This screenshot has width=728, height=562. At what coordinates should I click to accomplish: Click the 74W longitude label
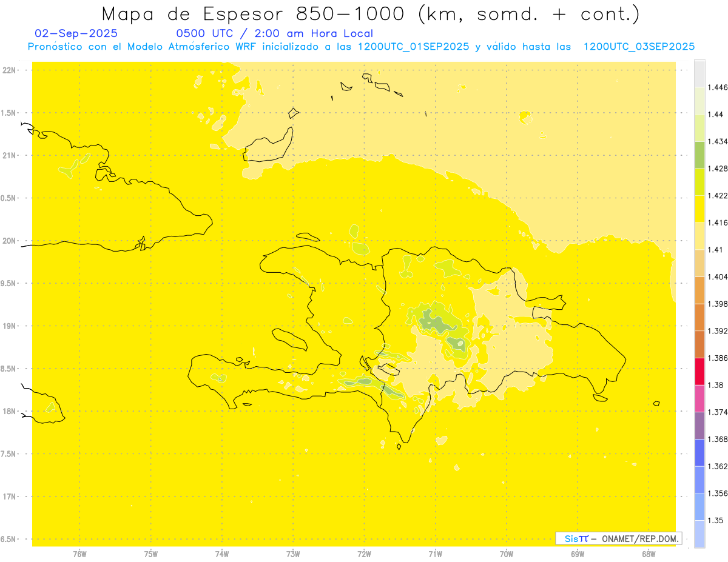pos(222,554)
